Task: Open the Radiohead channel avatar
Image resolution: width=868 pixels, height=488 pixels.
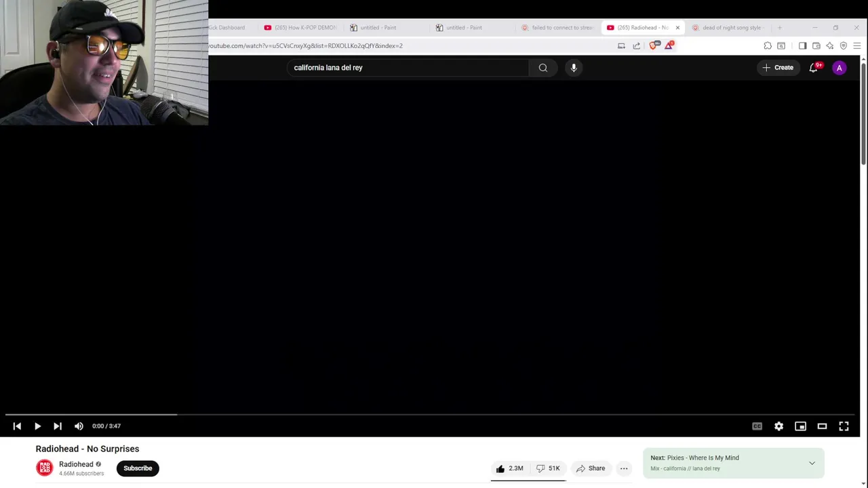Action: 44,468
